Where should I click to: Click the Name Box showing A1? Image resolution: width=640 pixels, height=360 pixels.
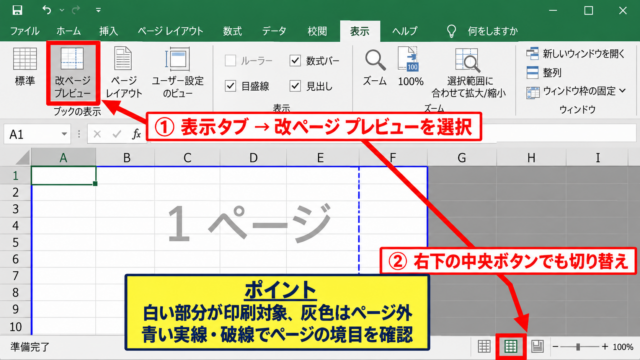pos(31,134)
